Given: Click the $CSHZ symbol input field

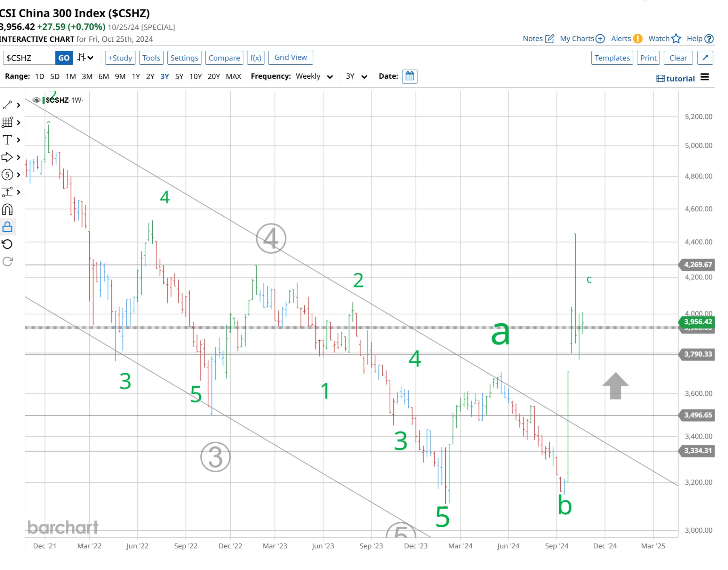Looking at the screenshot, I should pos(29,58).
